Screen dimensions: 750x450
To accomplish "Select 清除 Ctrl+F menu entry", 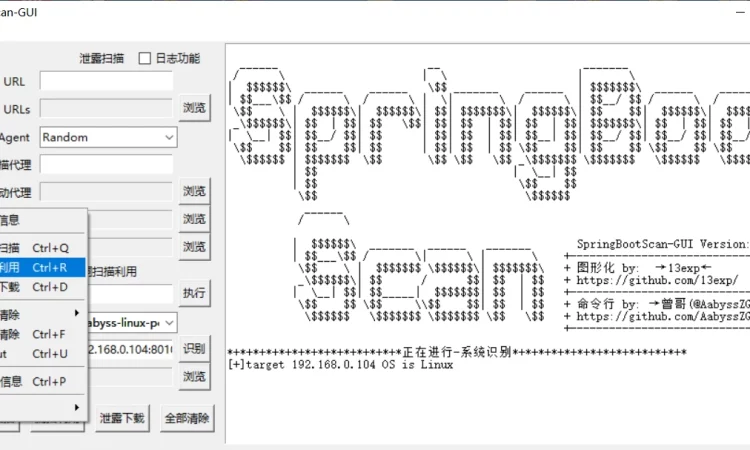I will coord(42,334).
